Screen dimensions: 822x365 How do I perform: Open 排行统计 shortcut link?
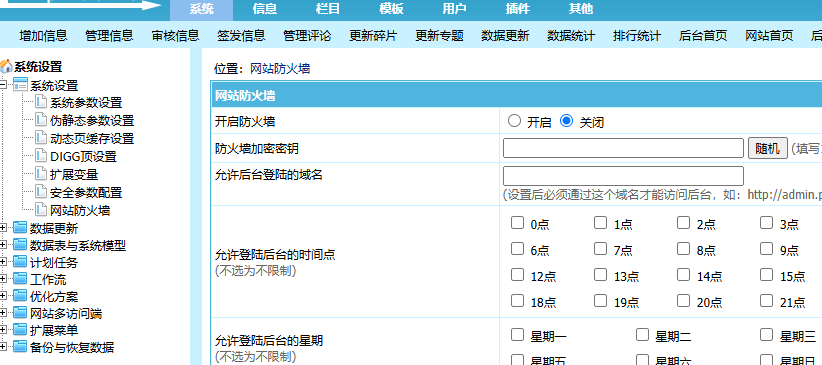(x=637, y=35)
